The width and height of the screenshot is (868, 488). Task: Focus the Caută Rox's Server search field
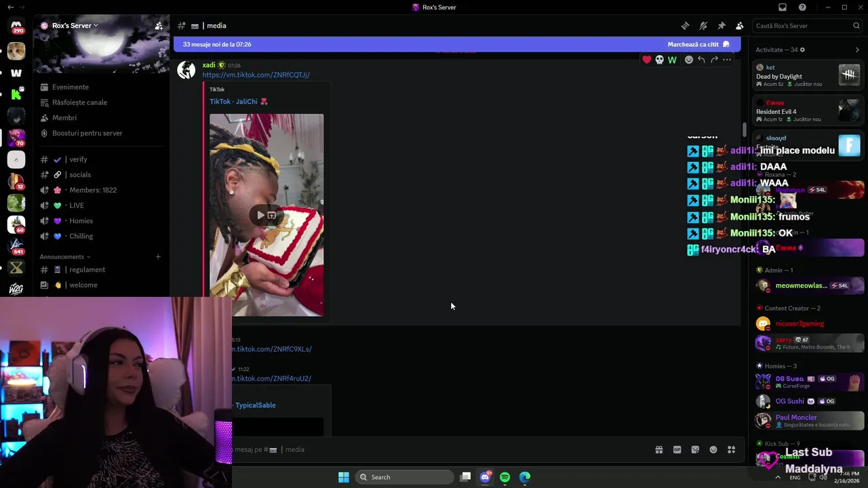click(807, 26)
